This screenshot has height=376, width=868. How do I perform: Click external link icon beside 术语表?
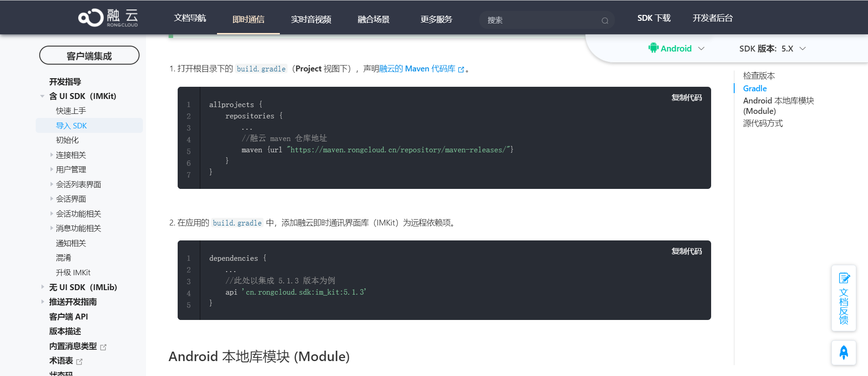click(80, 362)
